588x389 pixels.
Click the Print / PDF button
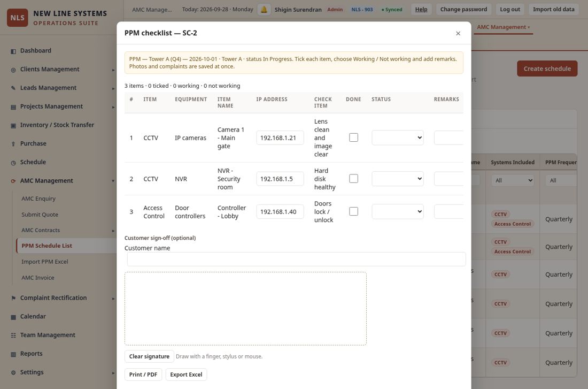tap(143, 375)
